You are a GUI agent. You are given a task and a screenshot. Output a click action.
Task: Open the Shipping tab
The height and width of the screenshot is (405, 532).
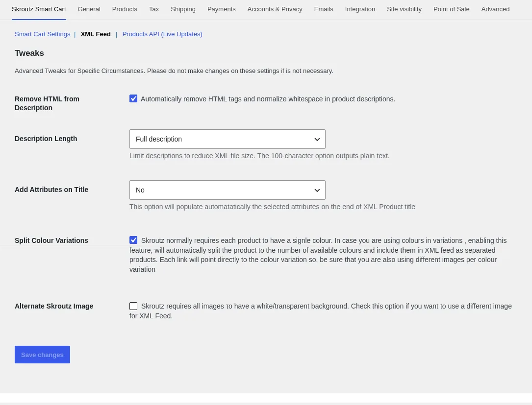tap(183, 9)
